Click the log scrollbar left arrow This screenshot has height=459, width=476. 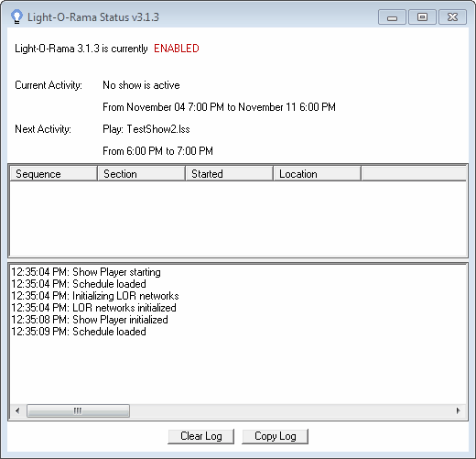point(17,410)
